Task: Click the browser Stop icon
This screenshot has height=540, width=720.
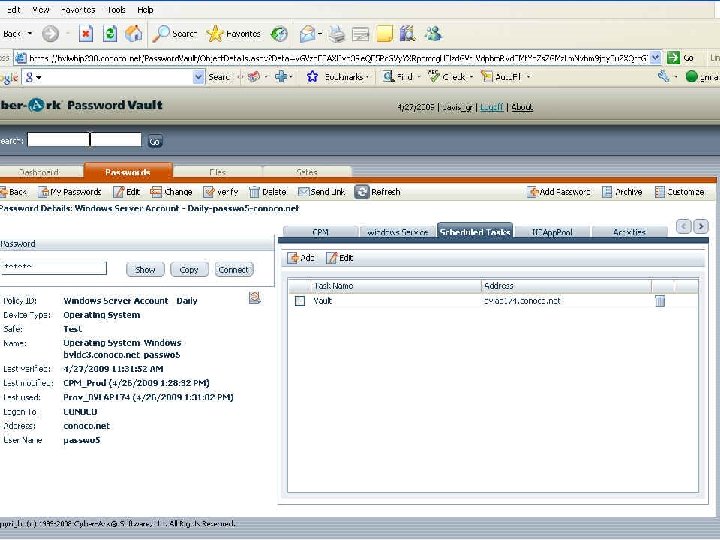Action: 86,34
